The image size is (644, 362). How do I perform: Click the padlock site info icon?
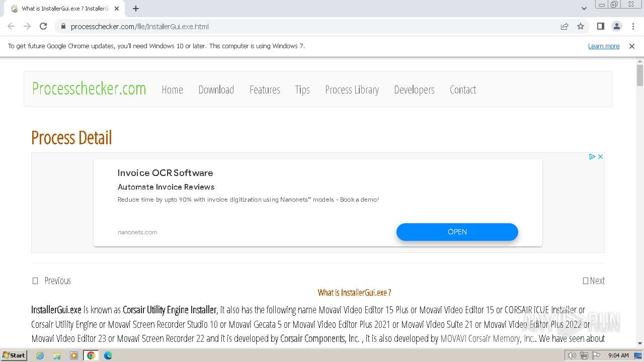click(63, 26)
